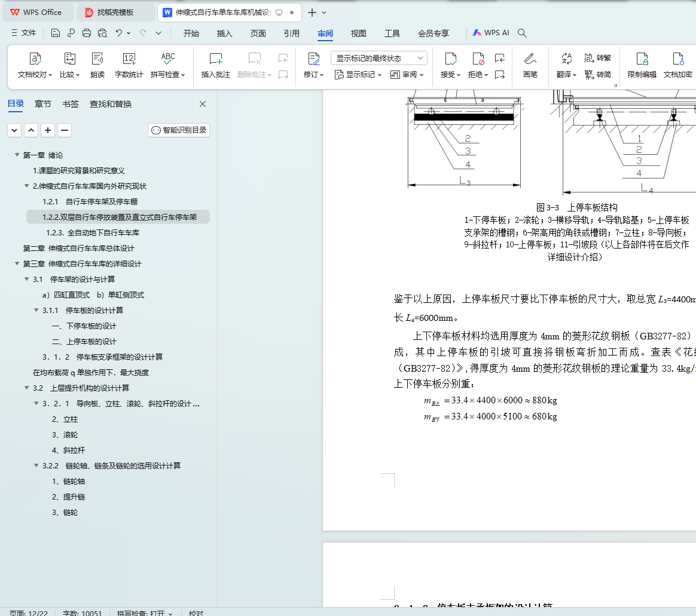Viewport: 696px width, 616px height.
Task: Switch to the 开始 ribbon tab
Action: [191, 33]
